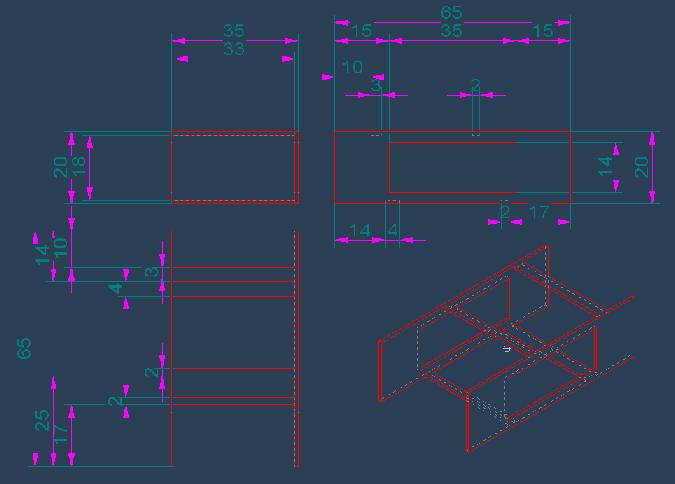Viewport: 675px width, 484px height.
Task: Select the 10 vertical dimension in the left chain
Action: click(x=61, y=245)
